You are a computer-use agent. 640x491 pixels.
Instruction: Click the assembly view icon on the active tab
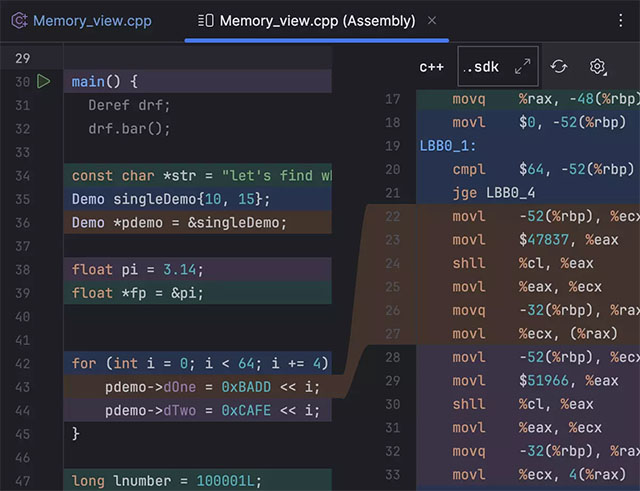point(205,20)
